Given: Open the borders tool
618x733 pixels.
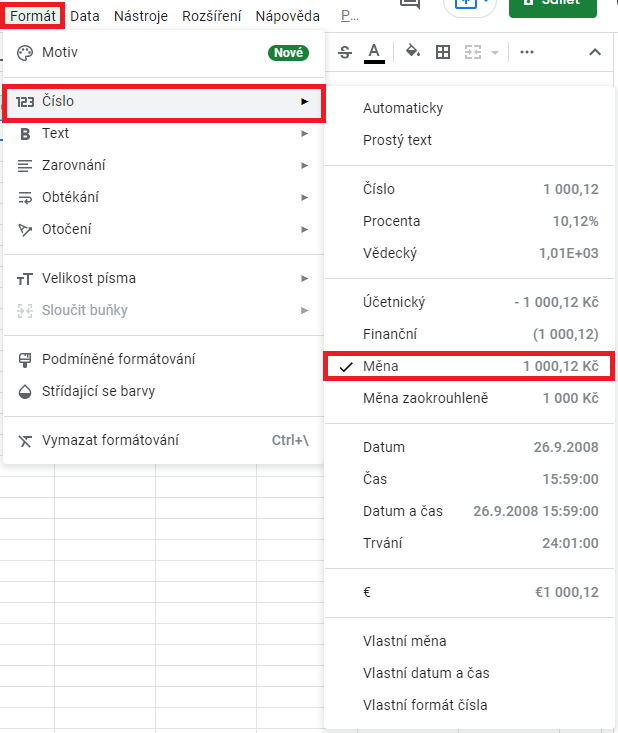Looking at the screenshot, I should tap(442, 52).
